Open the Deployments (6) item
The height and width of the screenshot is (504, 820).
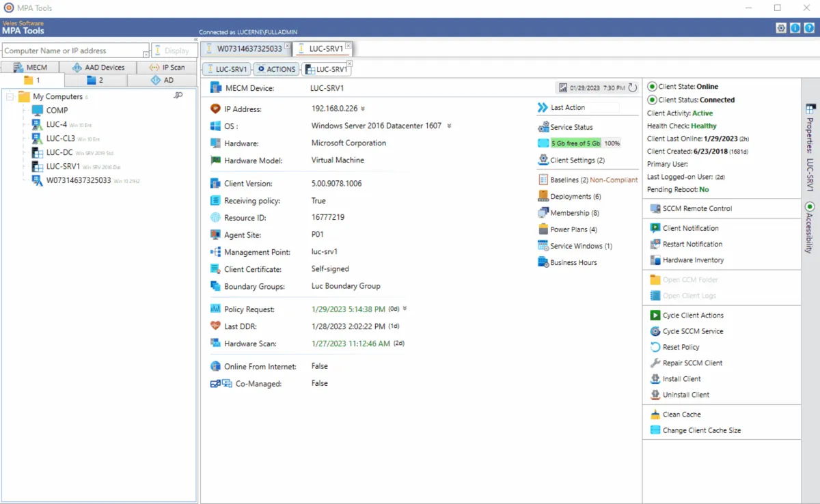point(575,197)
